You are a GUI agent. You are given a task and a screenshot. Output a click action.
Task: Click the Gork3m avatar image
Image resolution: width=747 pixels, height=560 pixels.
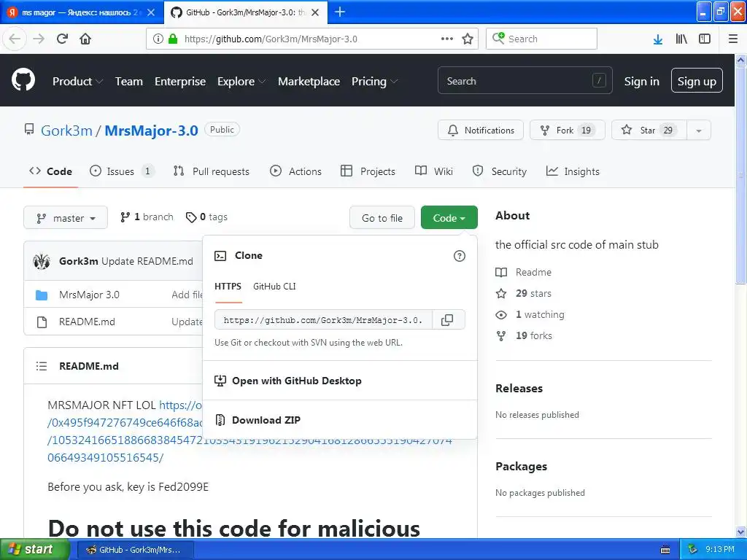point(42,261)
